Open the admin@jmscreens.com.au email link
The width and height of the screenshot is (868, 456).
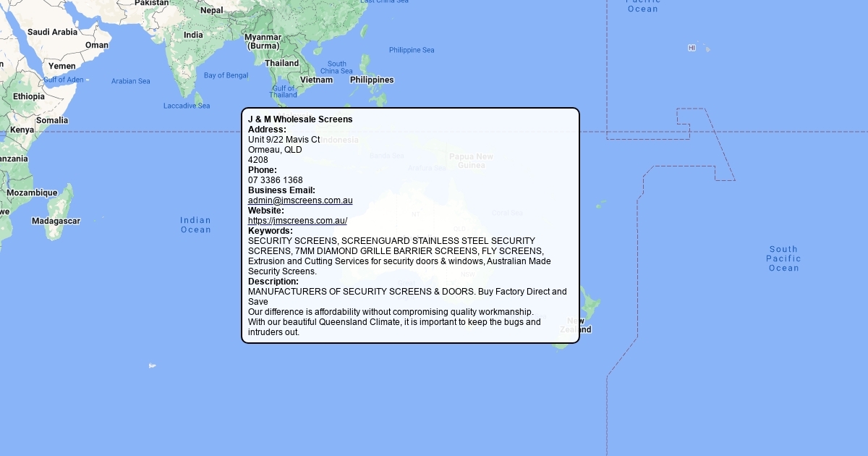(300, 200)
